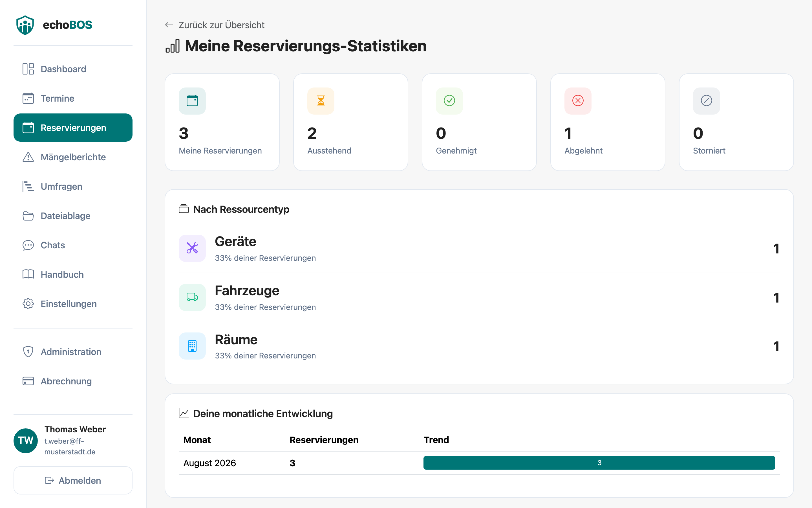The image size is (812, 508).
Task: Click the TW user avatar
Action: tap(25, 441)
